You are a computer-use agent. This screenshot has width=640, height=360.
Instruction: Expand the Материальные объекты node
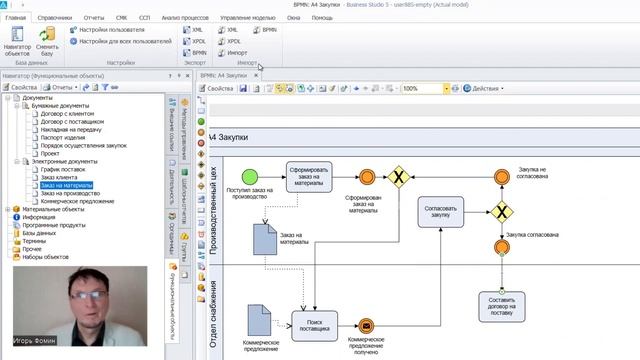8,209
